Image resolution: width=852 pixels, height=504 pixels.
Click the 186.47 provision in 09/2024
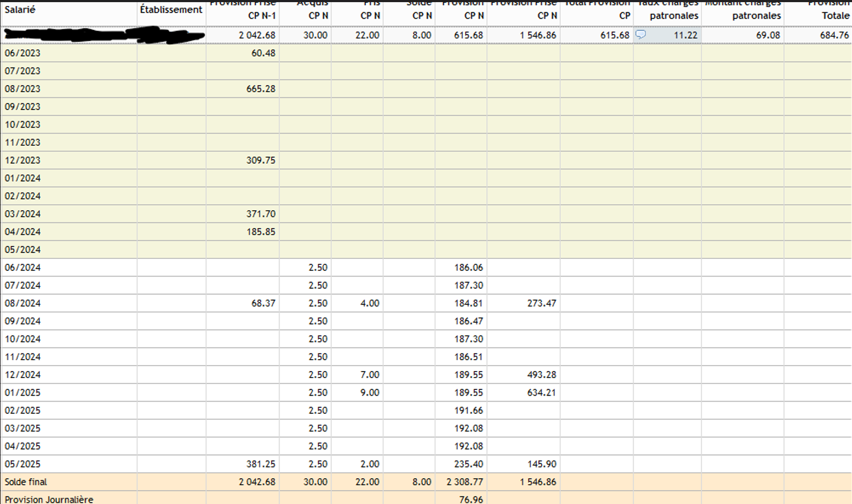tap(468, 321)
